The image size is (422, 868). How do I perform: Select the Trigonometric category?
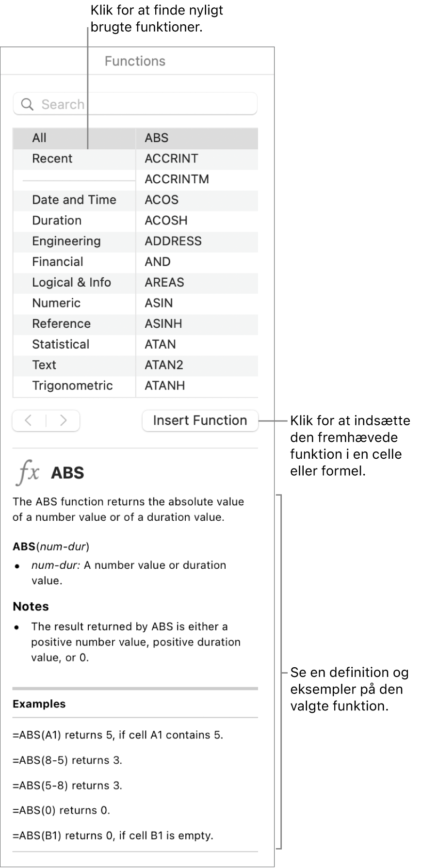(72, 386)
